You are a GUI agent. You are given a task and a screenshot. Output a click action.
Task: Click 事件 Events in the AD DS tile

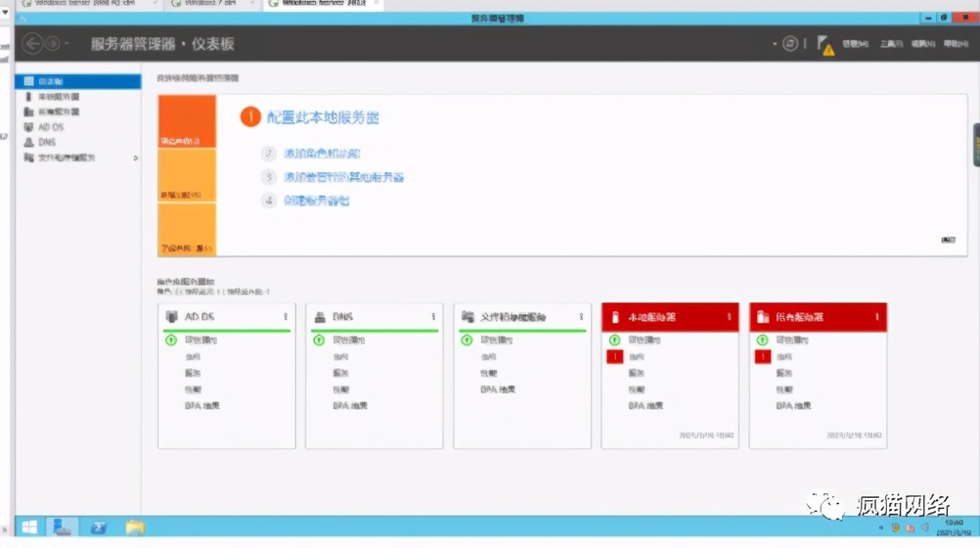193,356
